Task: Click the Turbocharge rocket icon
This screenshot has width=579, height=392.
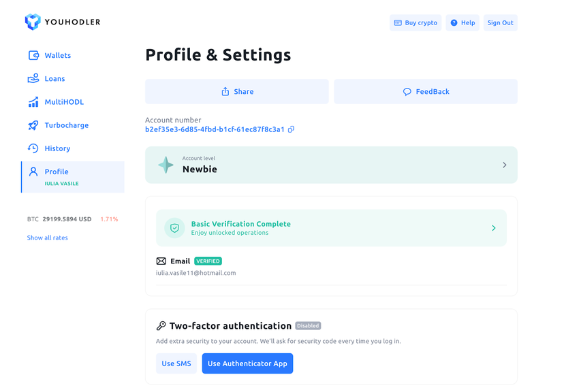Action: [x=33, y=125]
